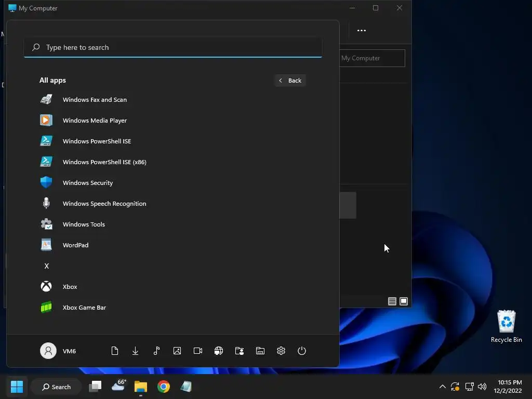
Task: Select WordPad label
Action: [75, 245]
